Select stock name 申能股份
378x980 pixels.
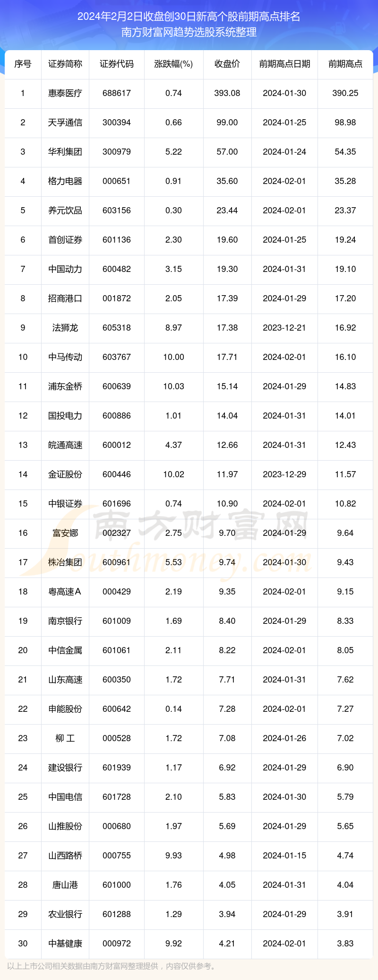pyautogui.click(x=65, y=709)
